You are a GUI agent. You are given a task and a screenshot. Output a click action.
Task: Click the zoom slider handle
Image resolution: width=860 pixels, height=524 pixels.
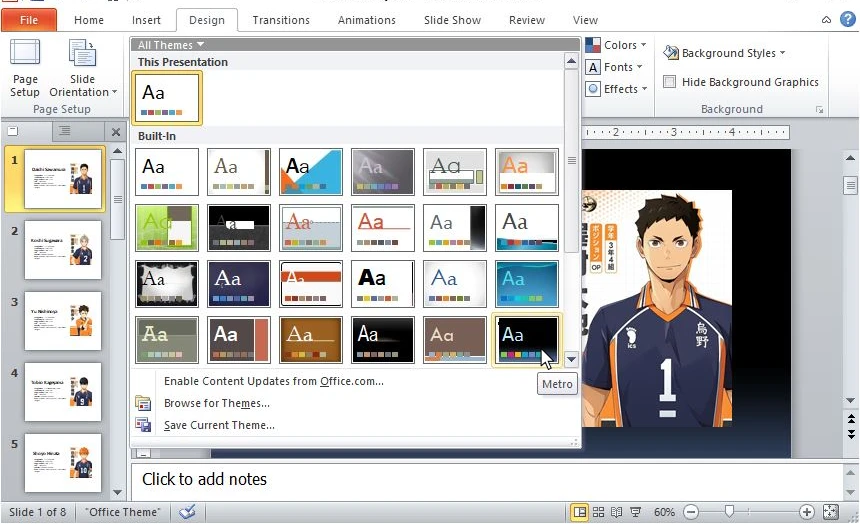coord(729,512)
